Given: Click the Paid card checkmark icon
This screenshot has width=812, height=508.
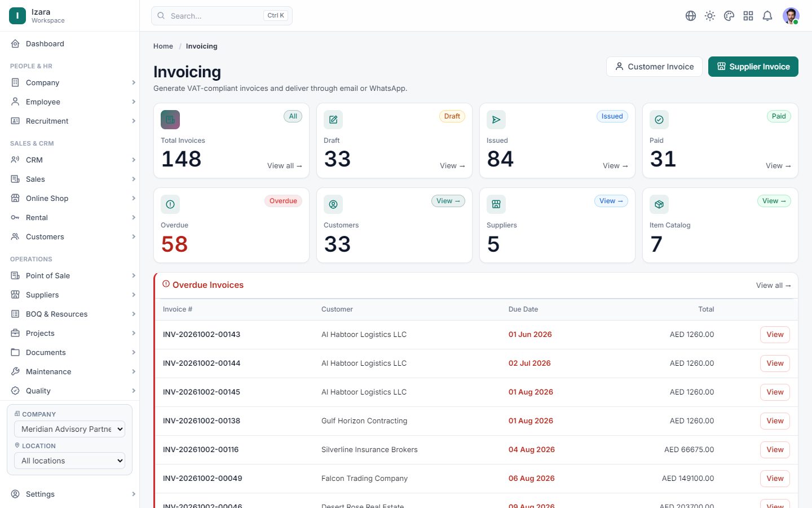Looking at the screenshot, I should tap(659, 120).
